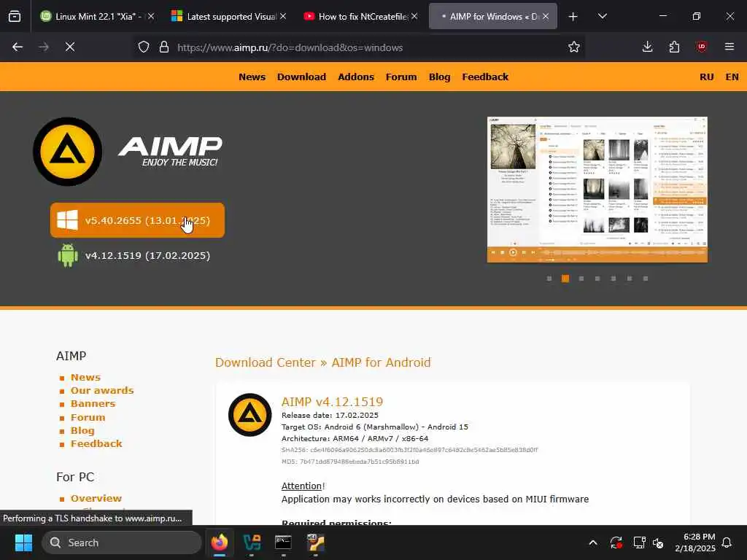This screenshot has height=560, width=747.
Task: Switch to Latest supported Visual tab
Action: coord(228,16)
